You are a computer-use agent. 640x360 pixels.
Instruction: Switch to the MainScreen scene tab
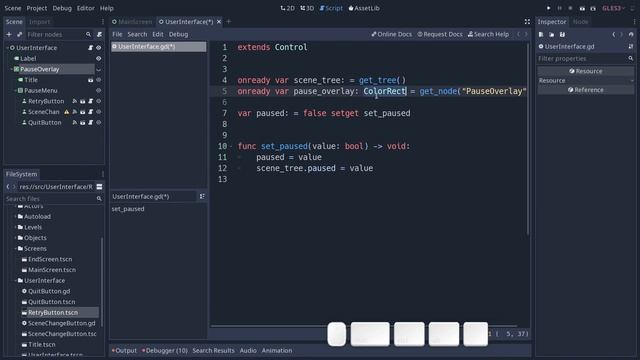[132, 22]
